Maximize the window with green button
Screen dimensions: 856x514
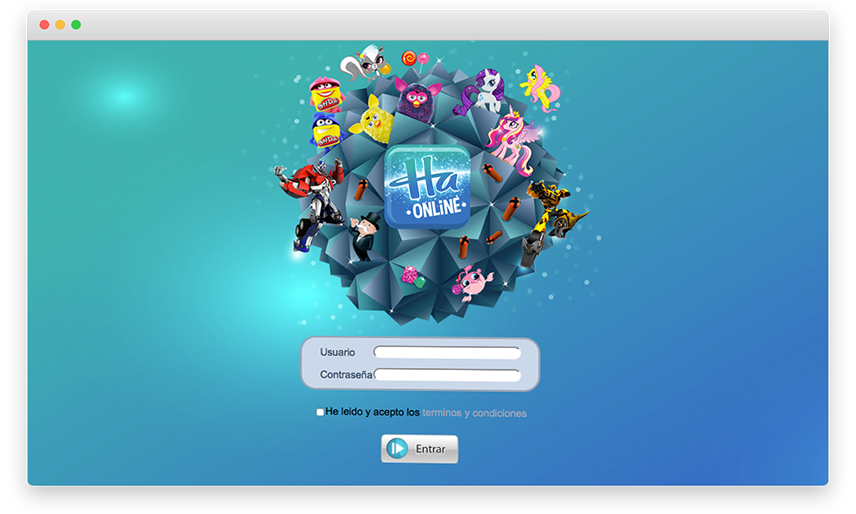pos(76,24)
